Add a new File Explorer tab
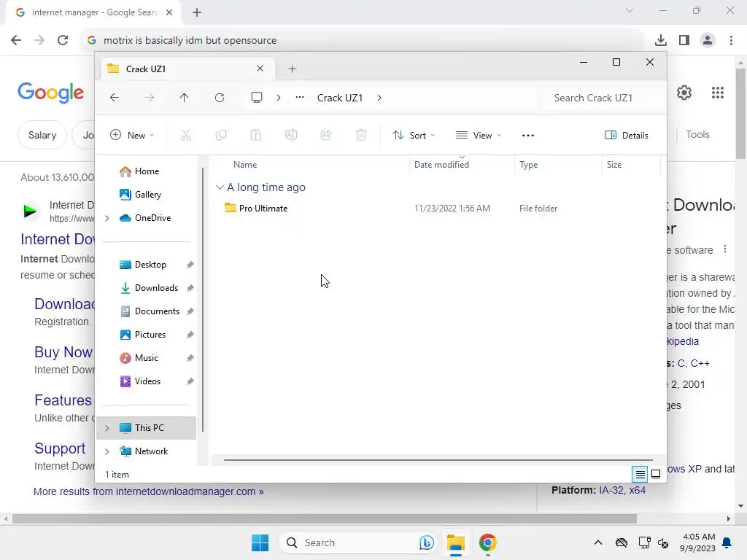This screenshot has width=747, height=560. coord(292,69)
